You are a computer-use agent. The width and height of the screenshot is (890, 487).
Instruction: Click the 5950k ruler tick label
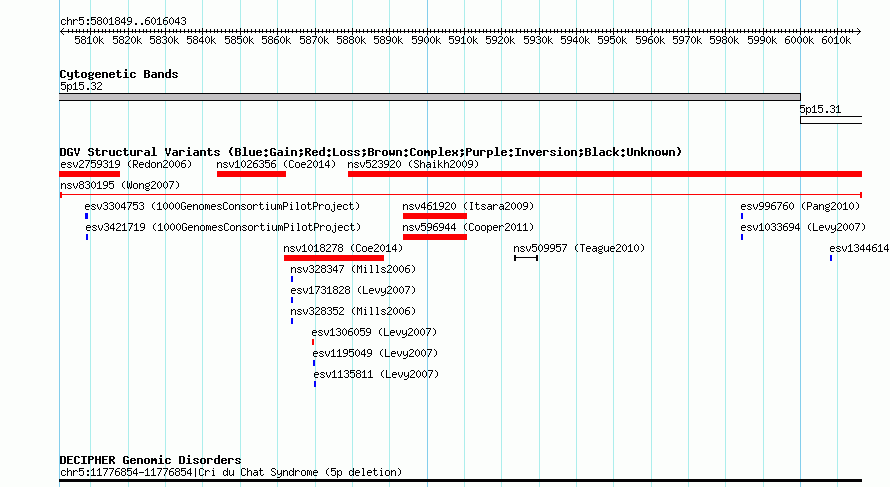[x=612, y=41]
